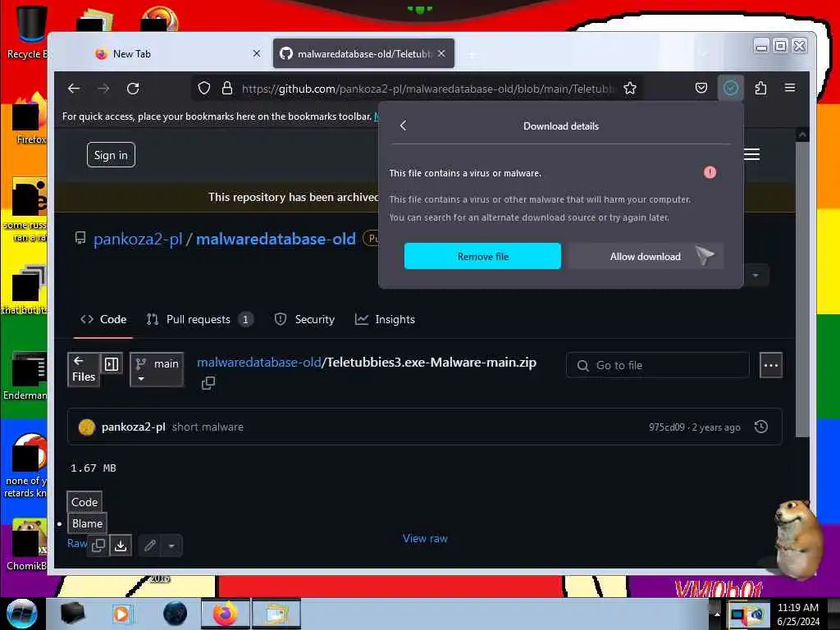Expand the main branch dropdown
The image size is (840, 630).
[x=157, y=370]
